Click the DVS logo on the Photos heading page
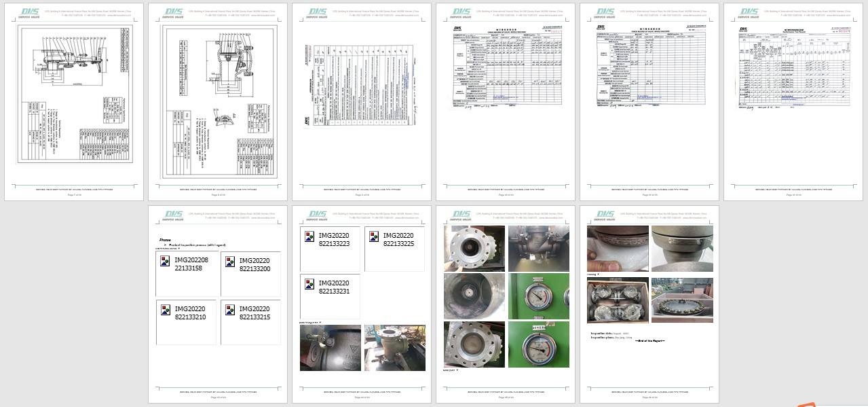This screenshot has width=868, height=407. 174,215
